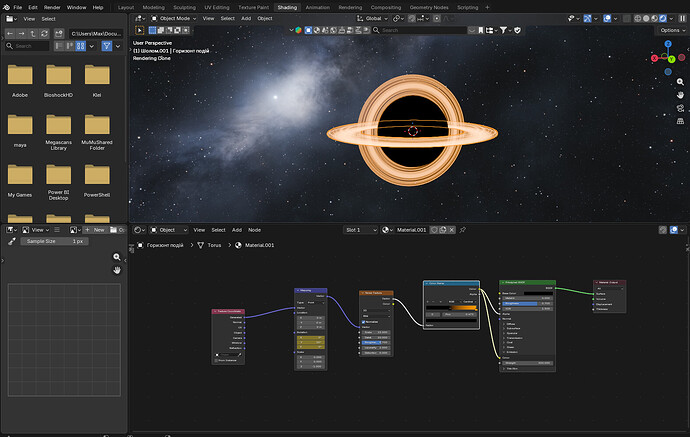Open the node editor Node menu
Image resolution: width=690 pixels, height=437 pixels.
click(254, 230)
